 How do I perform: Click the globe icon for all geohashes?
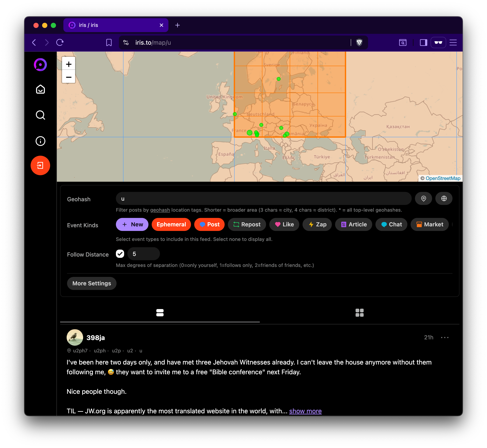[x=444, y=199]
